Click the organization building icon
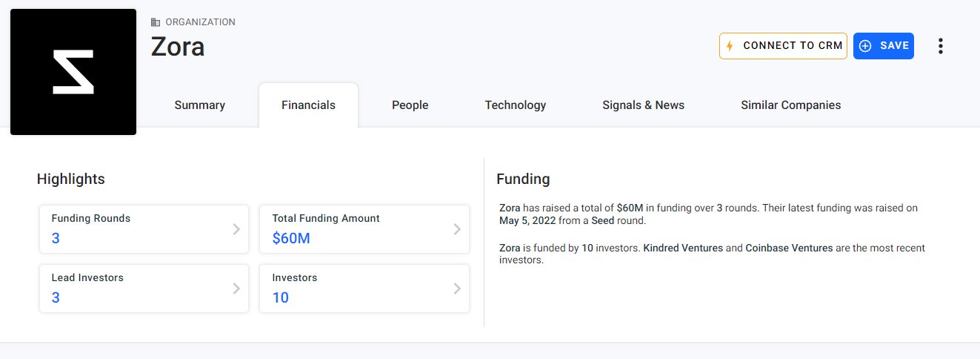 tap(156, 22)
